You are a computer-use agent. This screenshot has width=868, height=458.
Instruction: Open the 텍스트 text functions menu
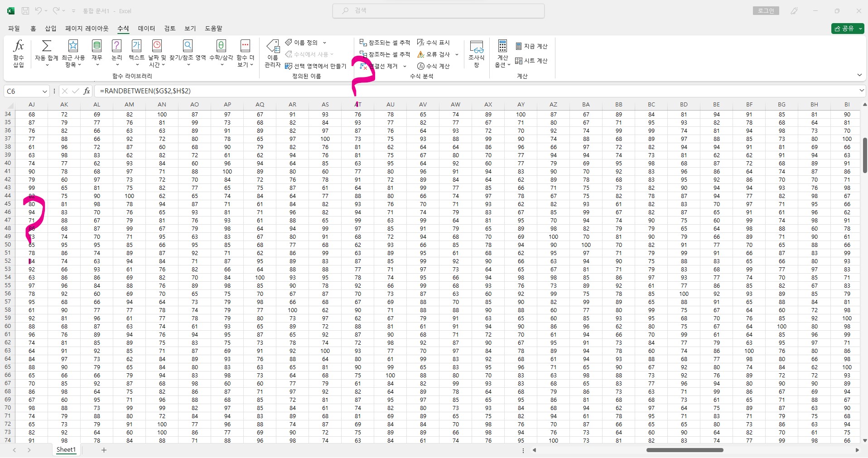click(x=136, y=53)
